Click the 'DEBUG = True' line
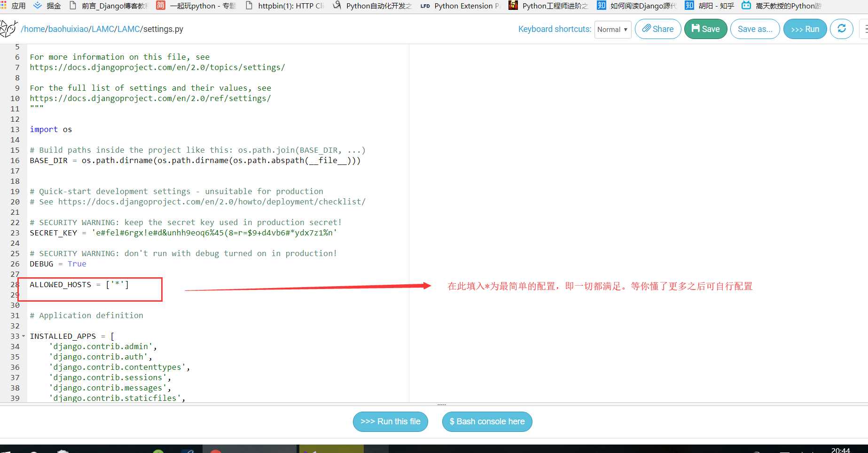This screenshot has height=453, width=868. 58,264
